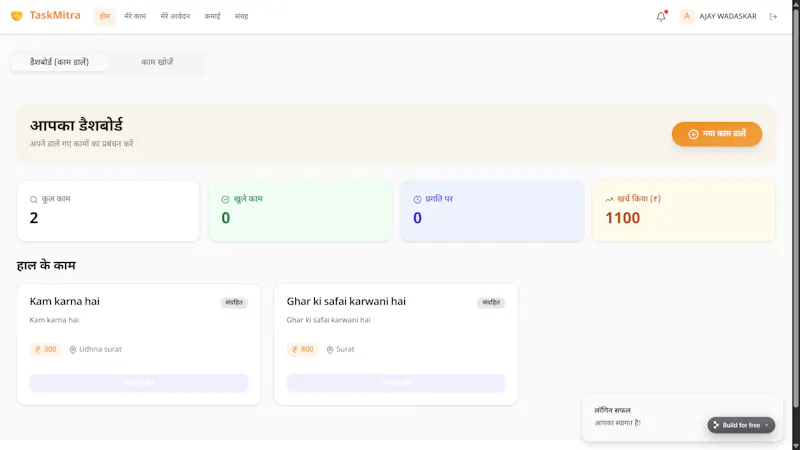Click Ghar ki safai card description text
The height and width of the screenshot is (450, 800).
click(x=329, y=320)
